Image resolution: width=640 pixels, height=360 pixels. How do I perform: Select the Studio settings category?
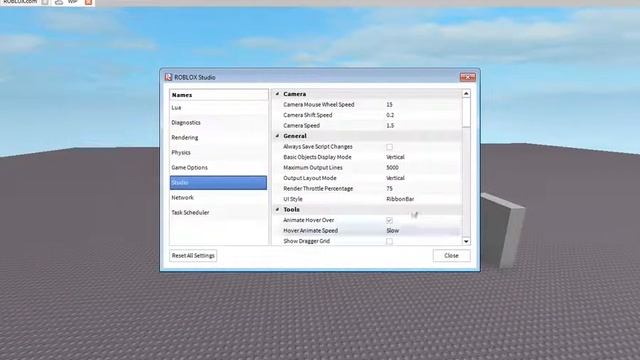click(x=218, y=182)
